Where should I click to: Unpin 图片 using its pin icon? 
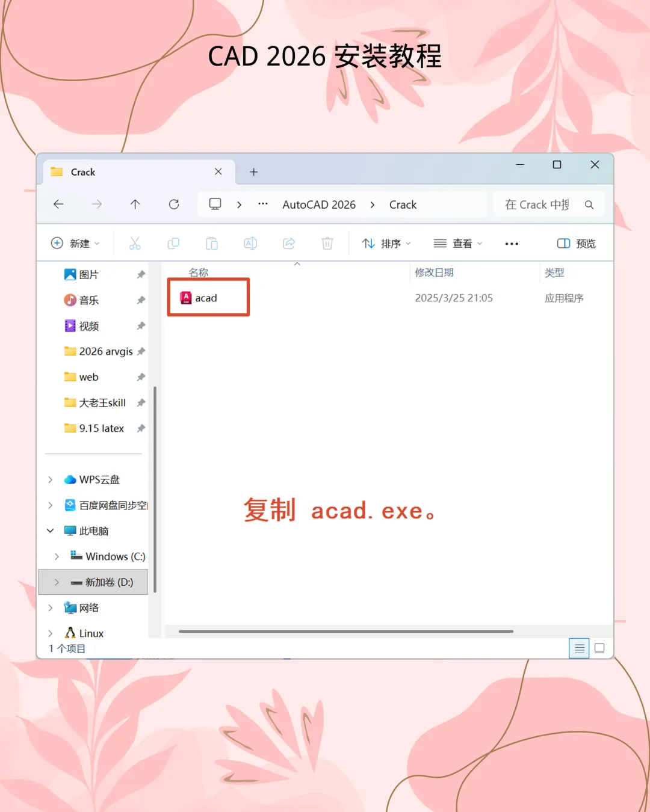click(141, 274)
